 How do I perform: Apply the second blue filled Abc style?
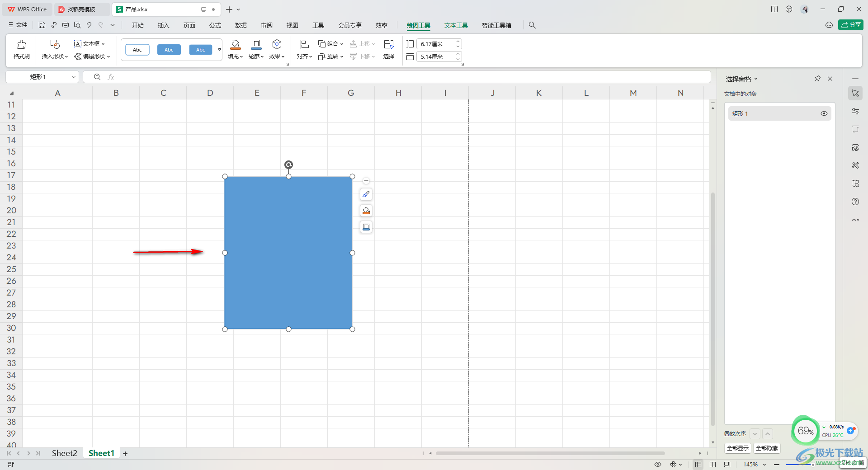[201, 50]
